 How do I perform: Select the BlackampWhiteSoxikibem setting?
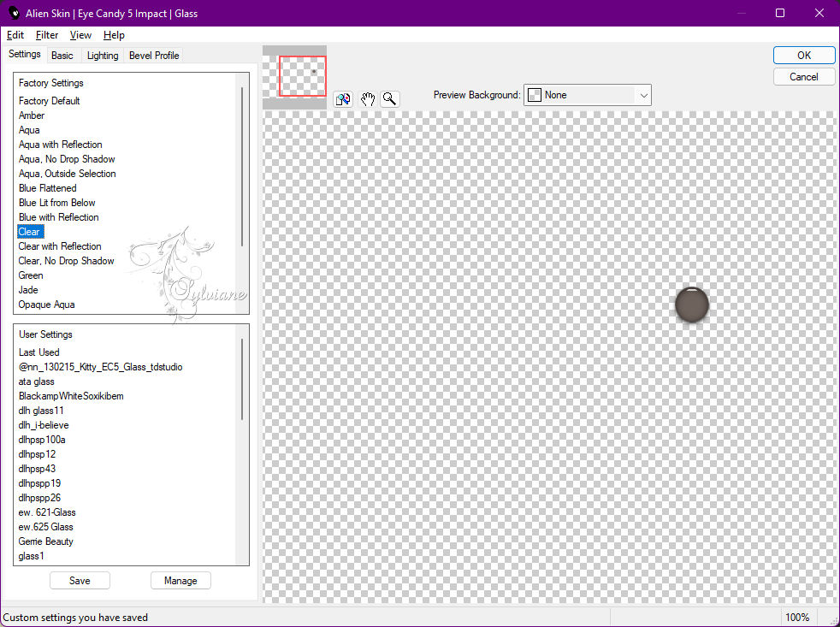coord(71,395)
